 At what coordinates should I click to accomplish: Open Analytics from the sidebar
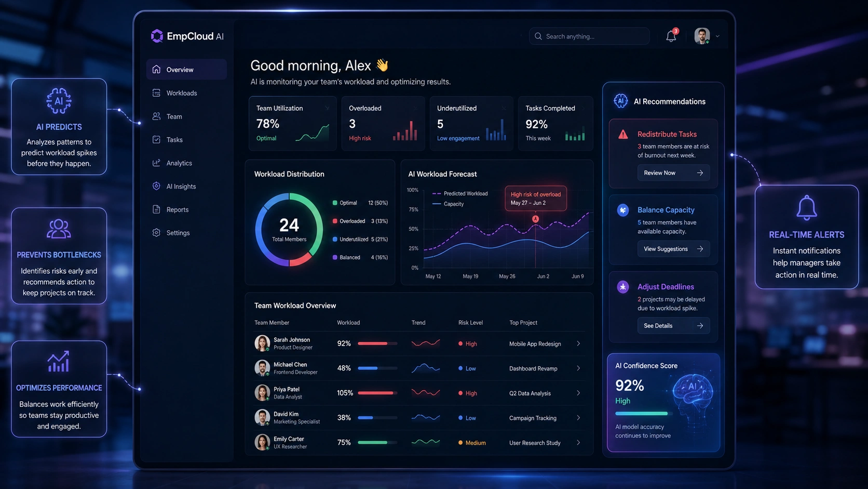186,163
